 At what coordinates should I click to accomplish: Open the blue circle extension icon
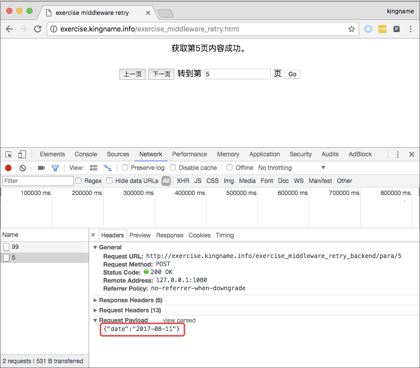coord(368,29)
